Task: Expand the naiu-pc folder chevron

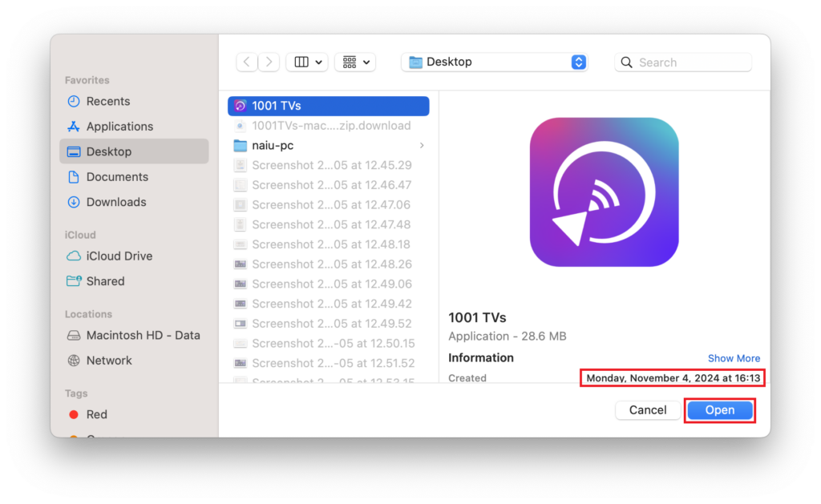Action: click(422, 145)
